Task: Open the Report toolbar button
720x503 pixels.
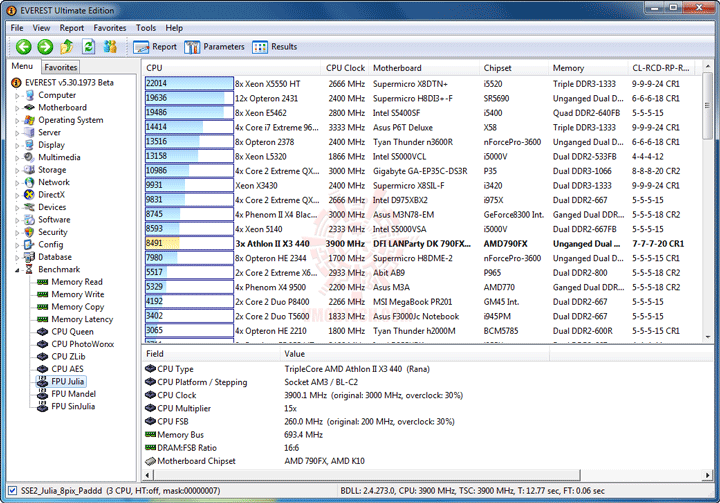Action: pyautogui.click(x=155, y=47)
